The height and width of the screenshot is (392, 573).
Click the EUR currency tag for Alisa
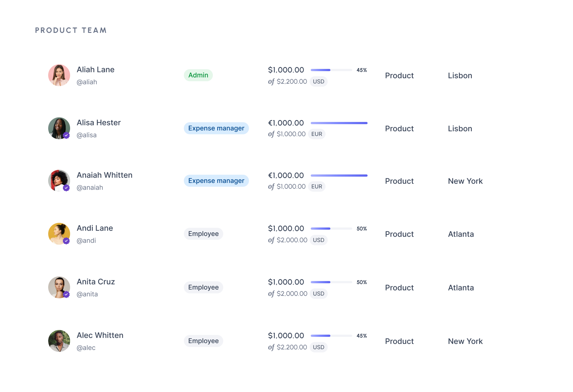[317, 134]
